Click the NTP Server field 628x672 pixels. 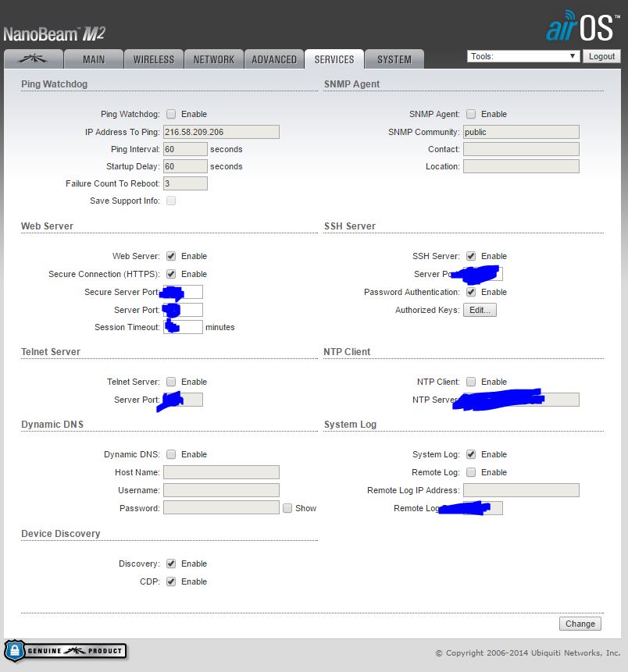click(x=521, y=400)
